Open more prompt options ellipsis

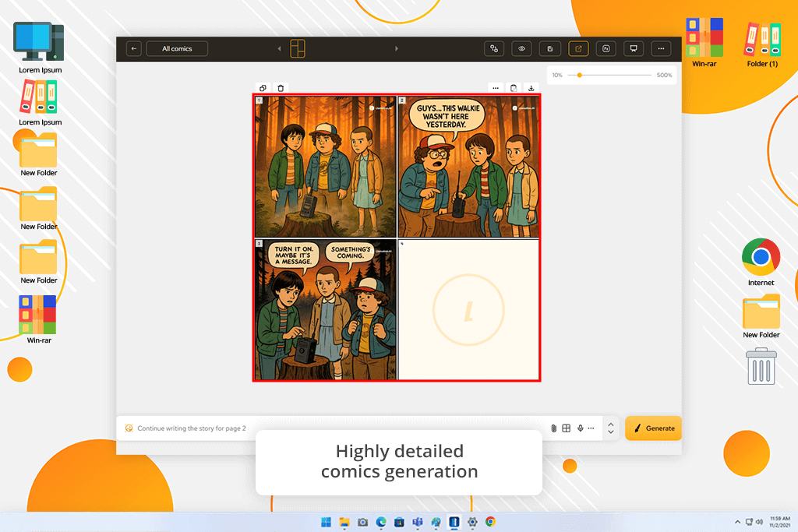[x=591, y=428]
